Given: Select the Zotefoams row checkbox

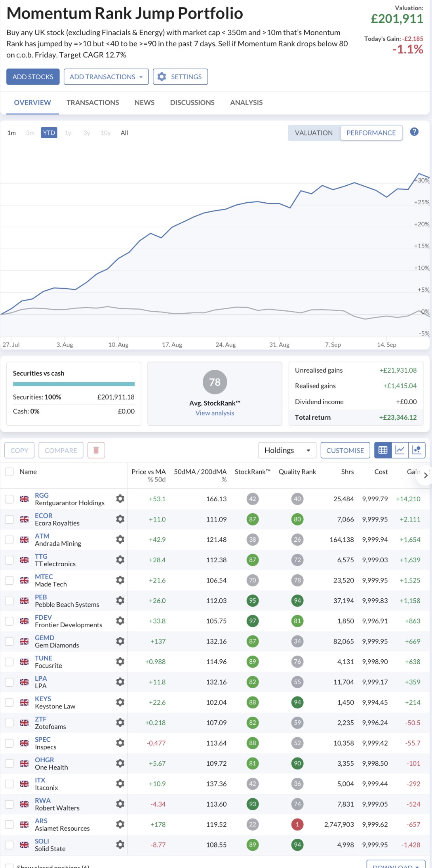Looking at the screenshot, I should coord(9,723).
